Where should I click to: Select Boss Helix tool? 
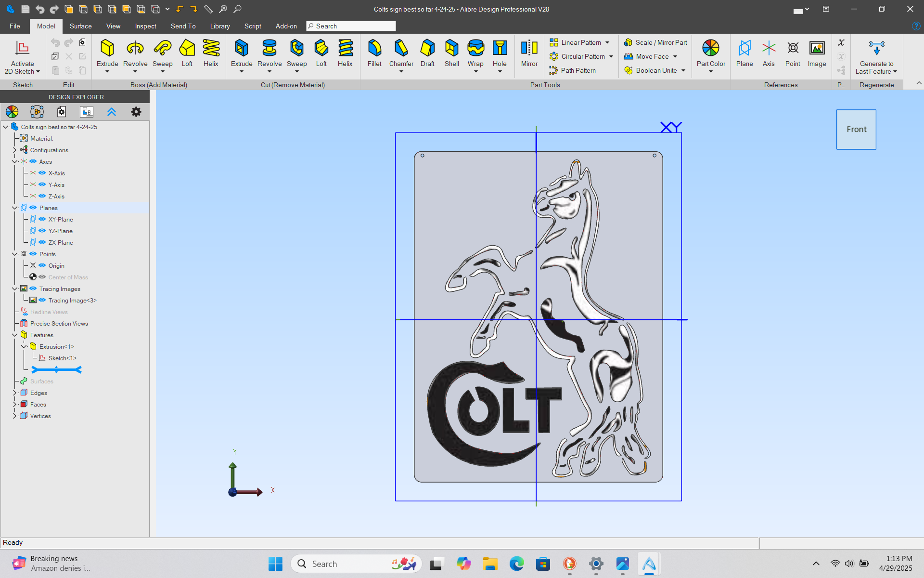pyautogui.click(x=211, y=53)
